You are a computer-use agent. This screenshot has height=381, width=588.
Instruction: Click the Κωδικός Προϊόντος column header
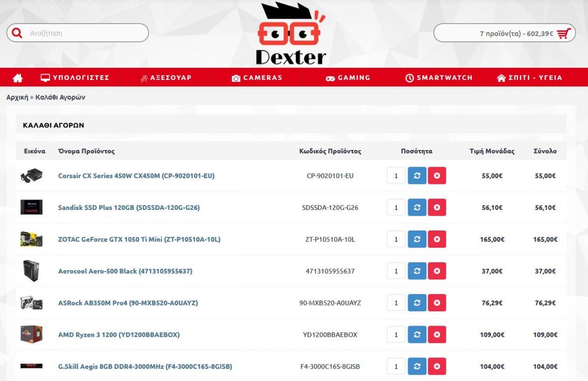pyautogui.click(x=330, y=151)
